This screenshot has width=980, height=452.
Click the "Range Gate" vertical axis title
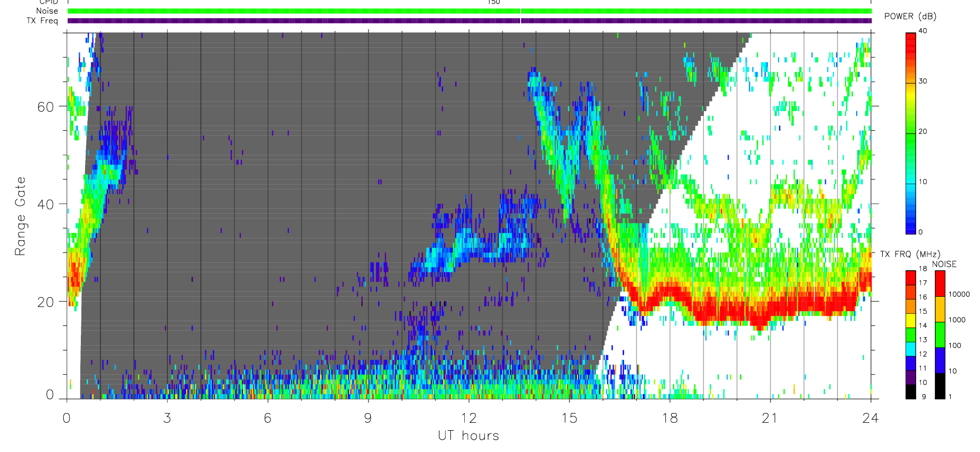[20, 216]
